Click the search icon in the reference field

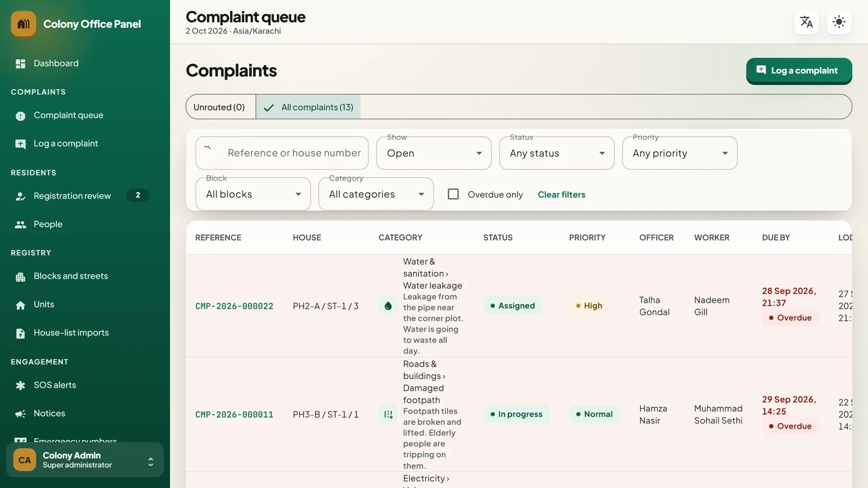point(207,147)
